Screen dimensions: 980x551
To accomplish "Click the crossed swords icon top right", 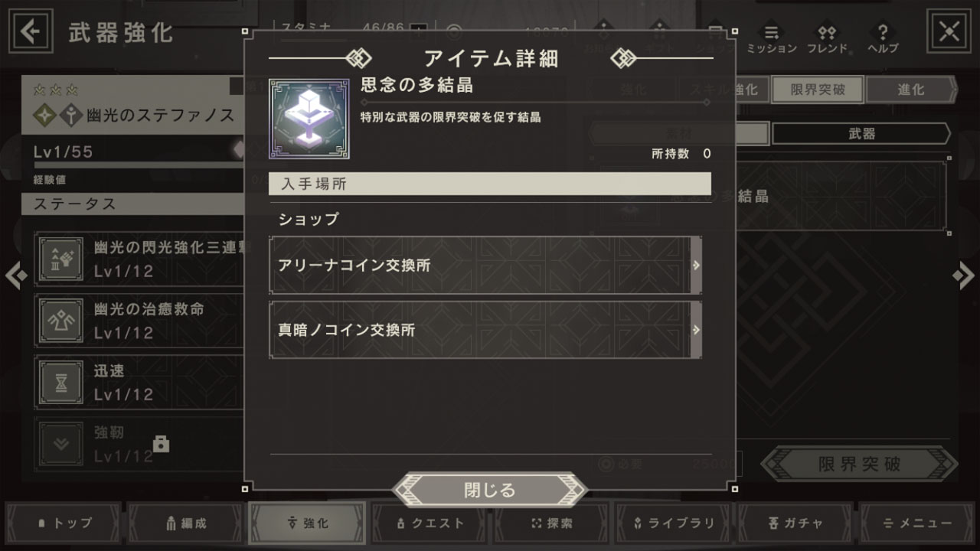I will coord(949,31).
